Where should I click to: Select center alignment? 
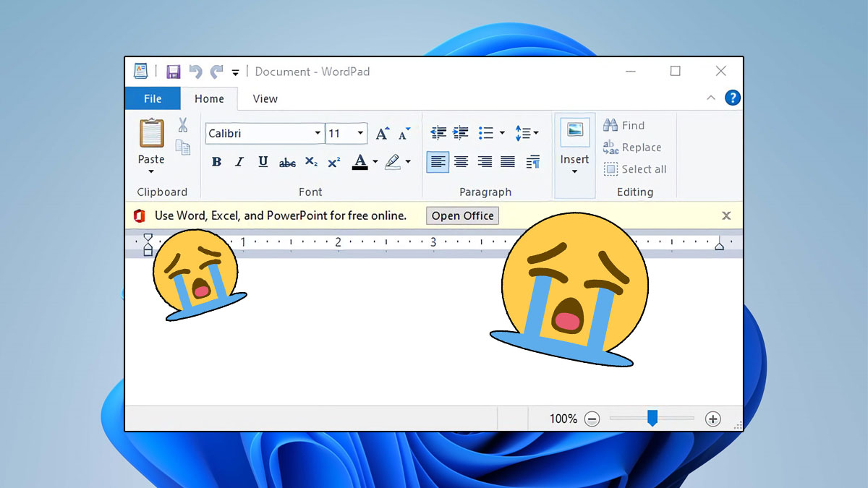tap(461, 161)
